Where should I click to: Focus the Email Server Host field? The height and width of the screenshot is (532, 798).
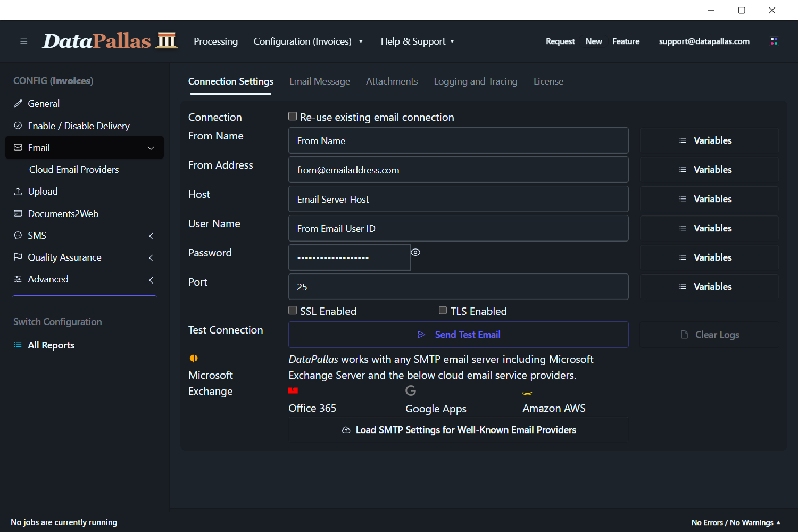click(x=459, y=199)
